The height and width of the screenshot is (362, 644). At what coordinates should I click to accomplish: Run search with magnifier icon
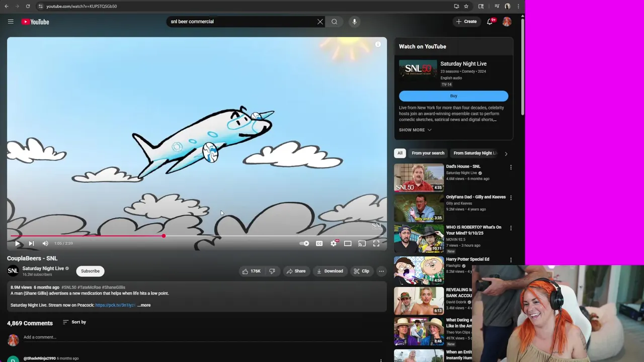click(x=334, y=22)
